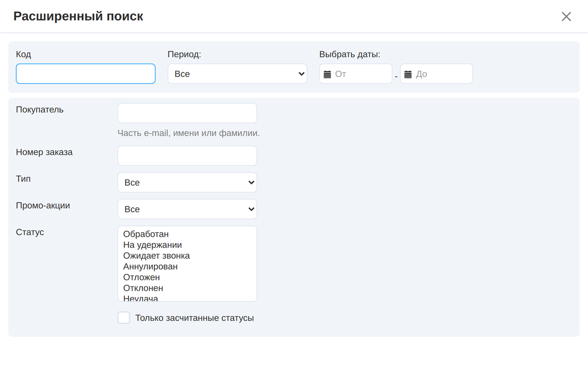This screenshot has width=588, height=392.
Task: Click the Покупатель field label
Action: point(40,110)
